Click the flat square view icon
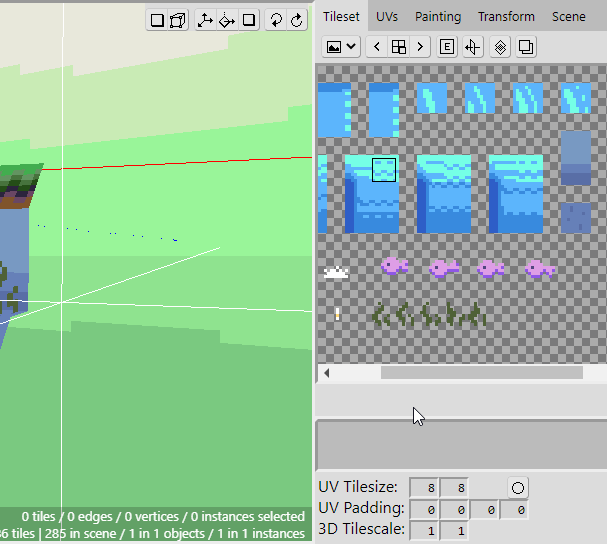The height and width of the screenshot is (544, 607). point(157,20)
